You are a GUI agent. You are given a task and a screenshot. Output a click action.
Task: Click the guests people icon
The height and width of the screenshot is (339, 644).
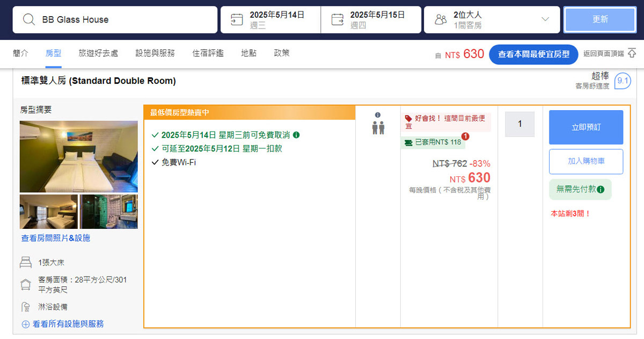[441, 20]
